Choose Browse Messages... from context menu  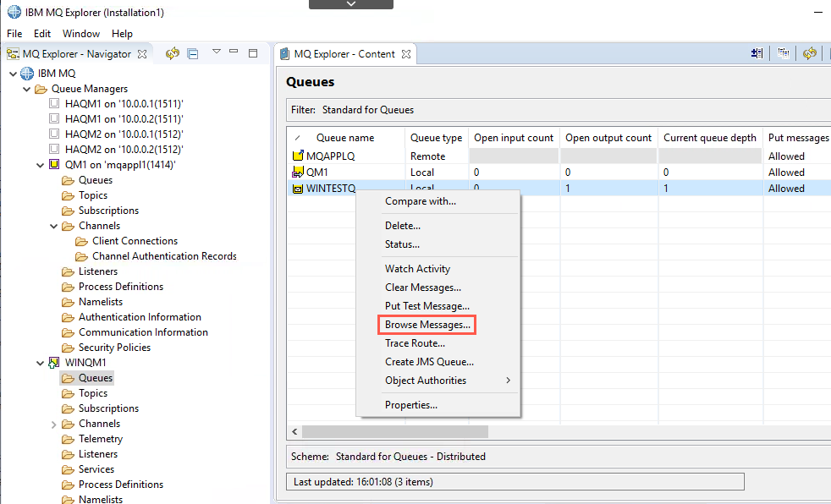tap(427, 325)
